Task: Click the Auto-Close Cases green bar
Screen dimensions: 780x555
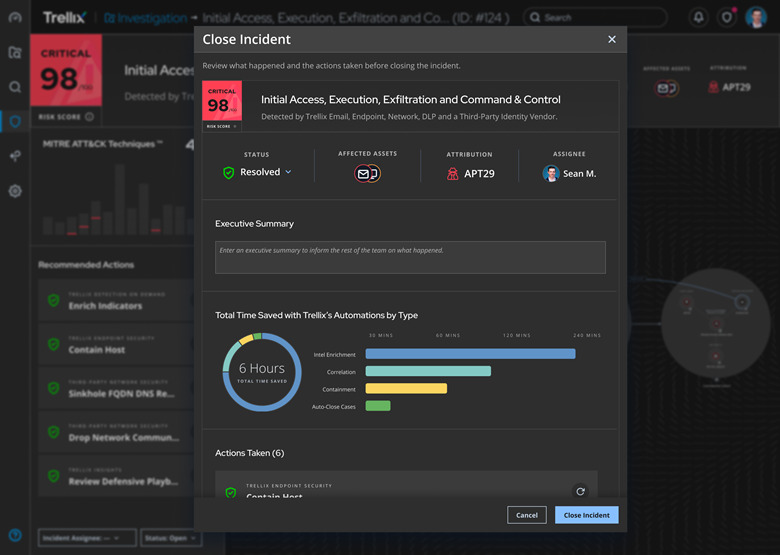Action: [x=378, y=406]
